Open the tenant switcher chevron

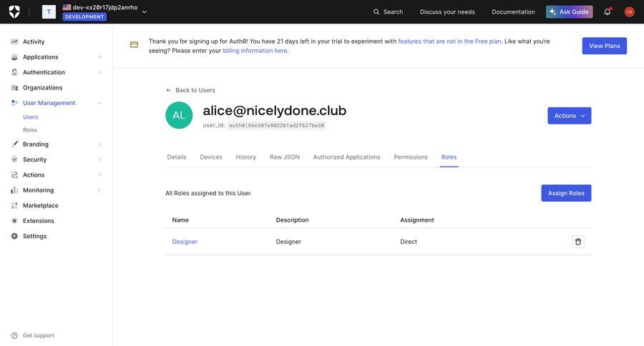pos(144,12)
